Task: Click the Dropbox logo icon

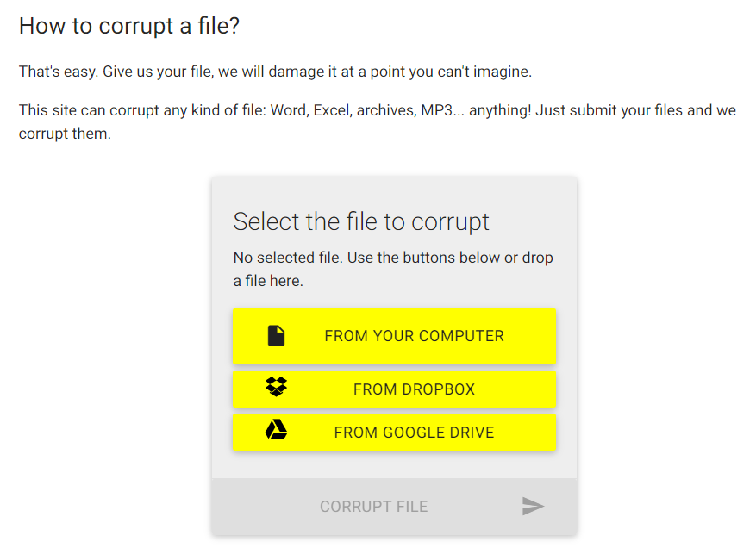Action: click(x=276, y=388)
